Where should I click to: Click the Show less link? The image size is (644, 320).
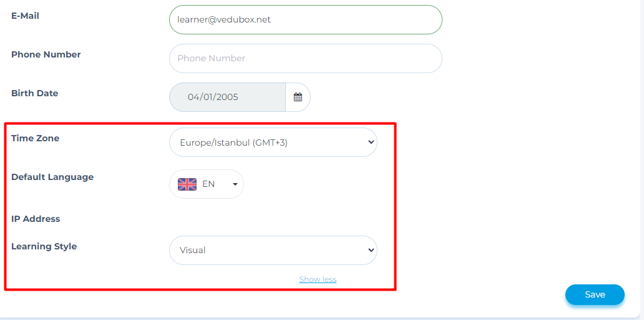tap(318, 279)
